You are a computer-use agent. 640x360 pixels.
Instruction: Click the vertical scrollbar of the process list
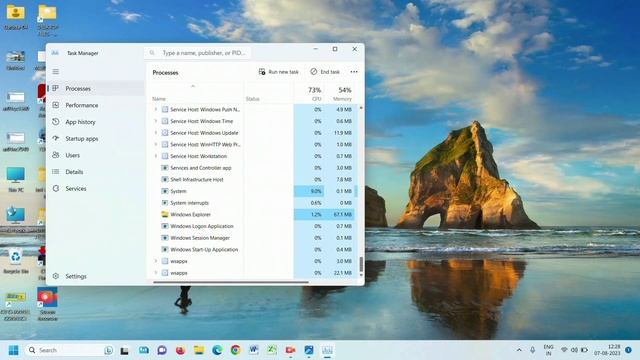click(x=361, y=264)
